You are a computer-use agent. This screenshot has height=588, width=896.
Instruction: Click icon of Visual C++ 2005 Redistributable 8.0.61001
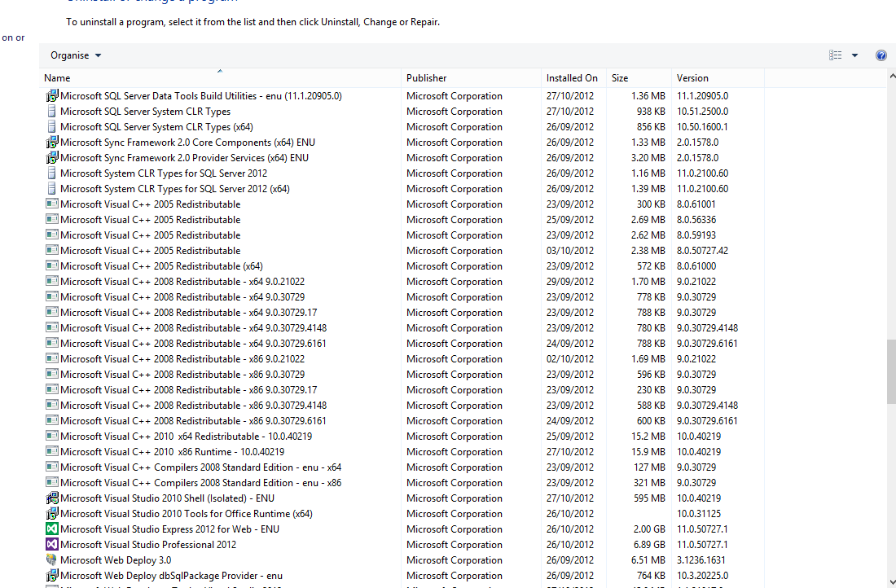click(x=52, y=204)
